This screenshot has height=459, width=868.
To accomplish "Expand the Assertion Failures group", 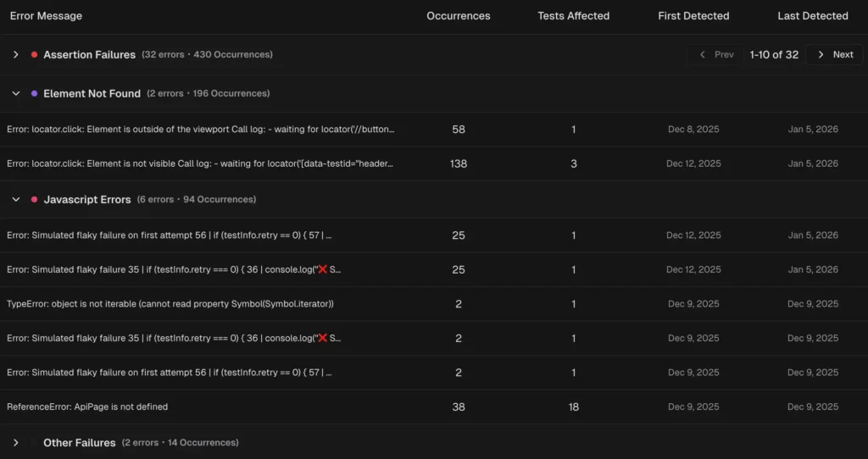I will pyautogui.click(x=15, y=54).
